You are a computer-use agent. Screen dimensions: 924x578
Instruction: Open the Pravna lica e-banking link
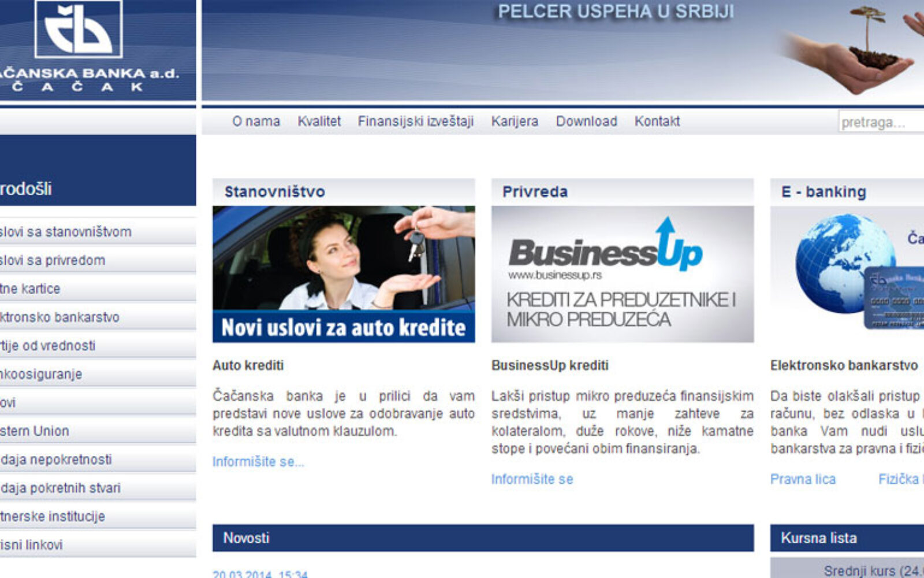tap(802, 479)
